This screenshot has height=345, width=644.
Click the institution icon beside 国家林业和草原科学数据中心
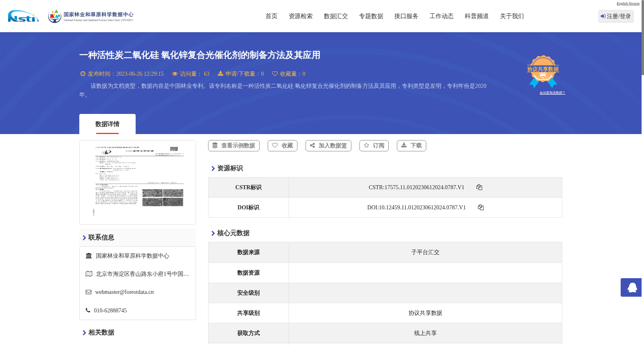tap(89, 256)
